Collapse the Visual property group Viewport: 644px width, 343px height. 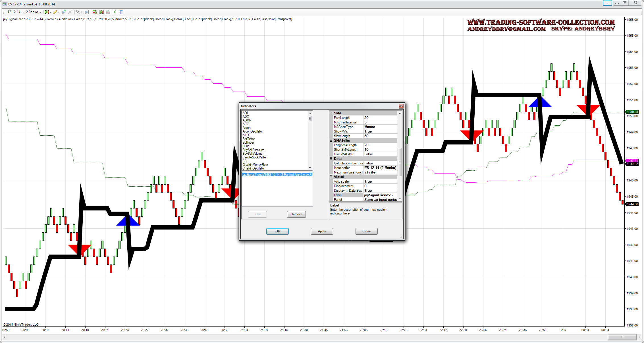pyautogui.click(x=331, y=177)
